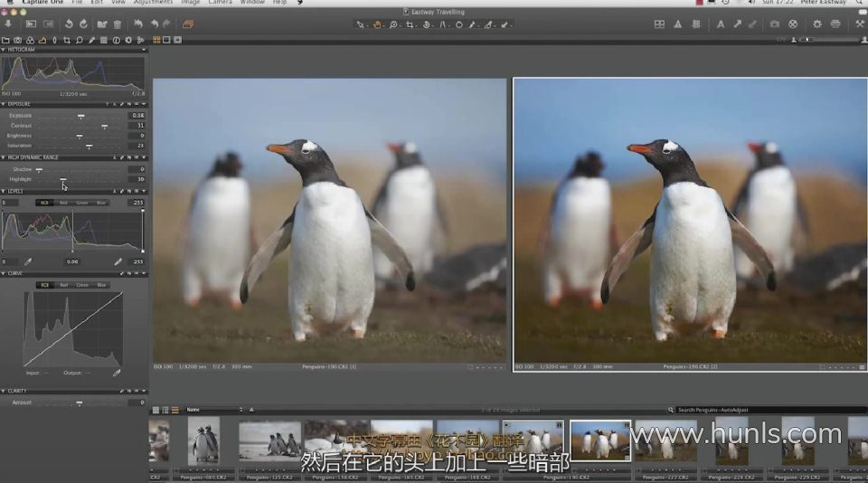Click the trash Delete icon in toolbar
The width and height of the screenshot is (868, 483).
117,24
